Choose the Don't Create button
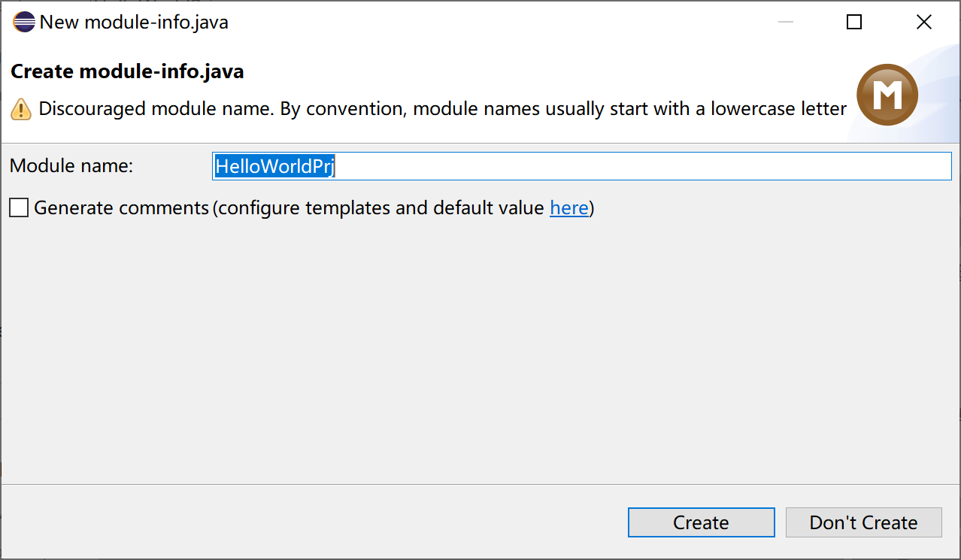 pyautogui.click(x=863, y=522)
